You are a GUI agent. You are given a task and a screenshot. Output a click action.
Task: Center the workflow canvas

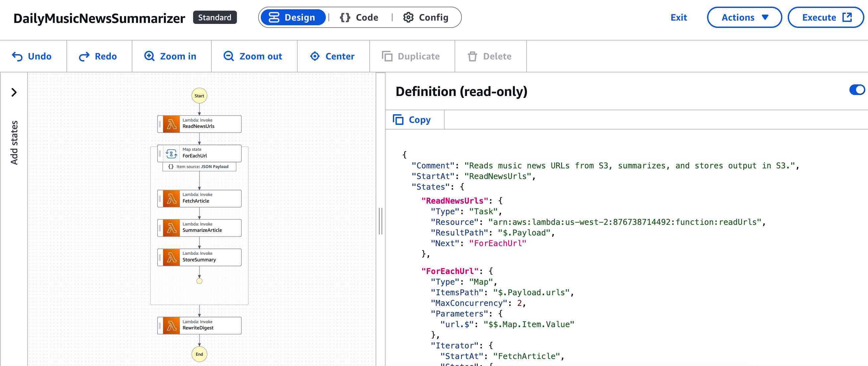coord(332,56)
